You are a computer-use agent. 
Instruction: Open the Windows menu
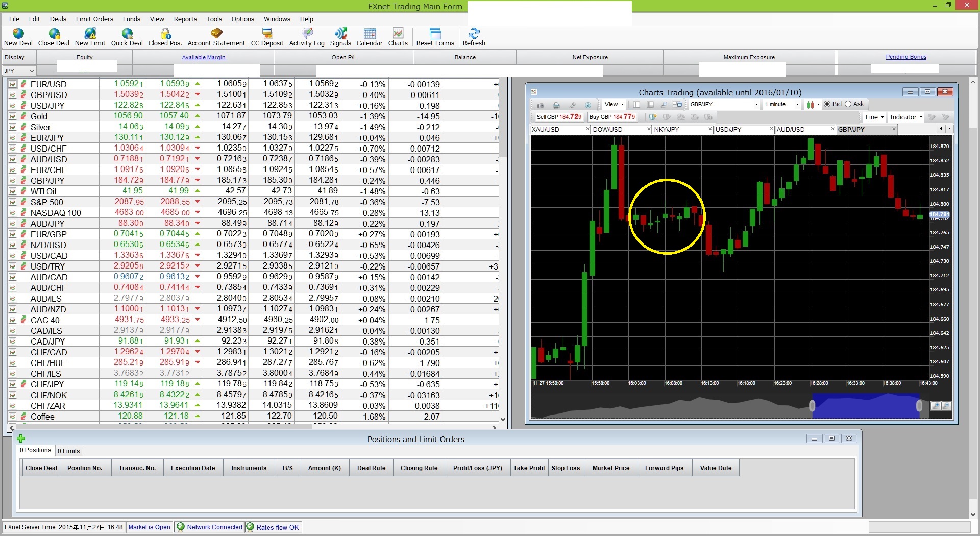[x=277, y=19]
